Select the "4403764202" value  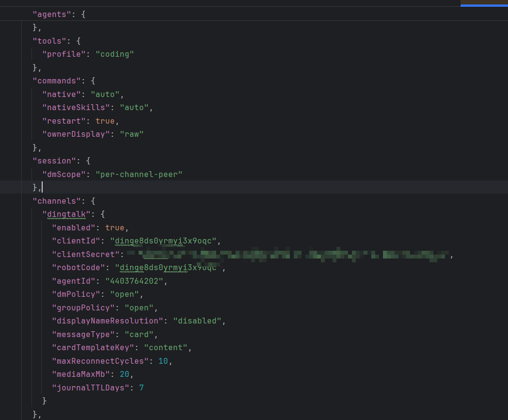[x=134, y=281]
